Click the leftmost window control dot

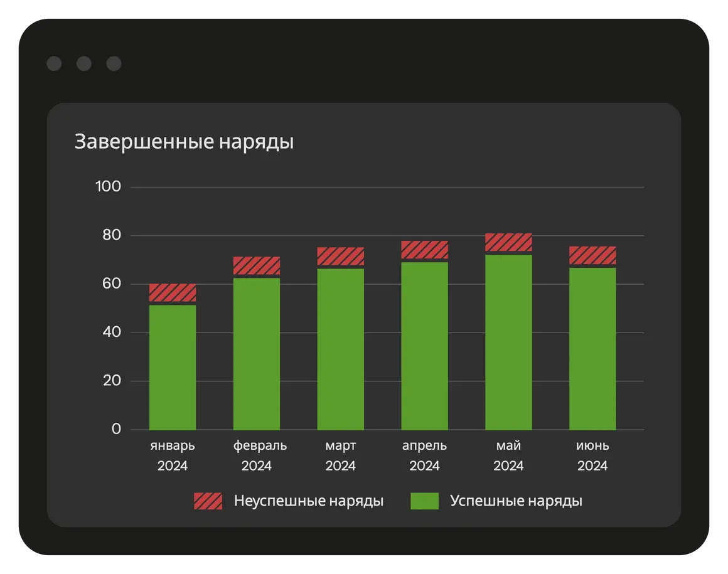(54, 63)
